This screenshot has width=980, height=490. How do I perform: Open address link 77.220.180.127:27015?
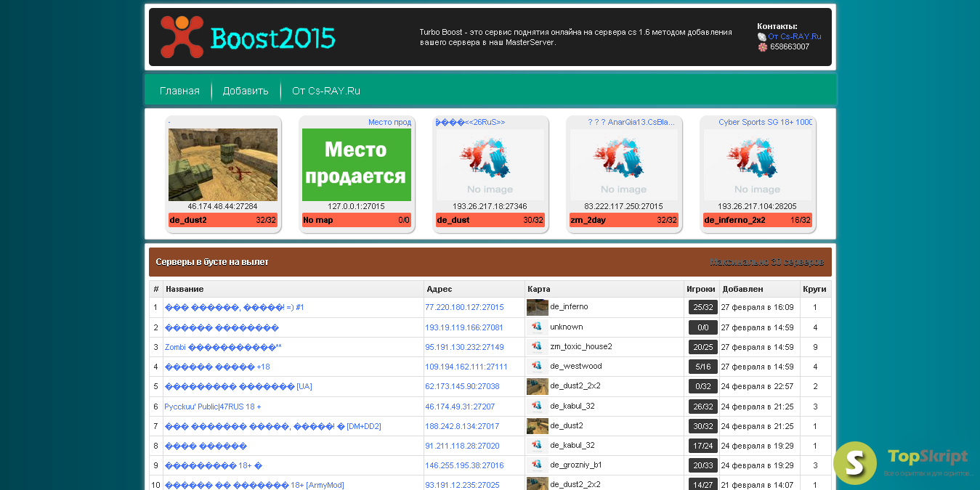pos(464,308)
